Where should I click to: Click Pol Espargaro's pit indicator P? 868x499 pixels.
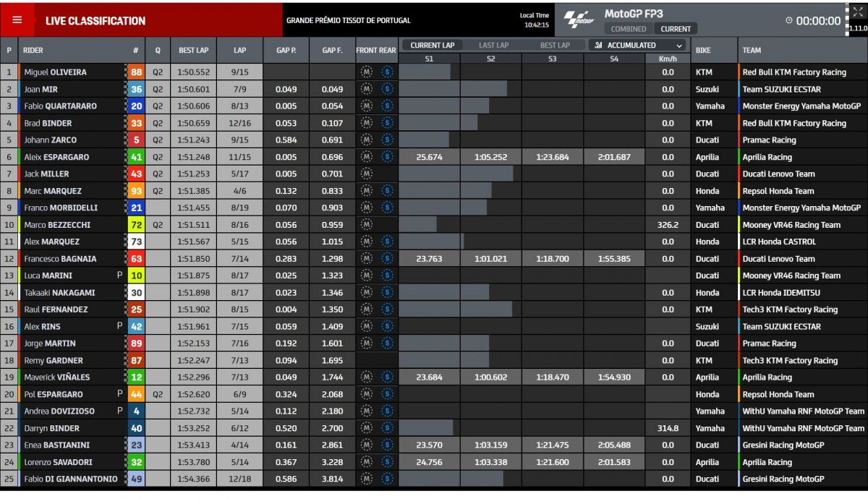coord(119,394)
